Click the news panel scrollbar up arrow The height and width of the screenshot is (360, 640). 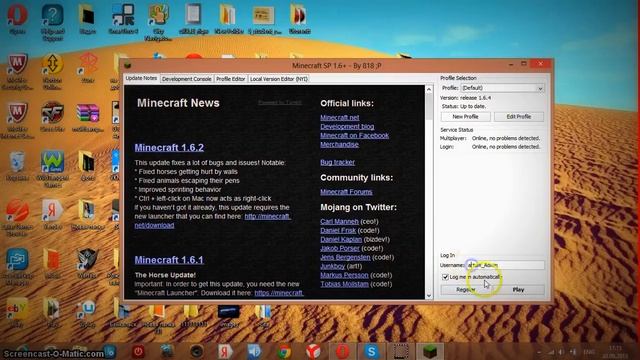tap(429, 89)
